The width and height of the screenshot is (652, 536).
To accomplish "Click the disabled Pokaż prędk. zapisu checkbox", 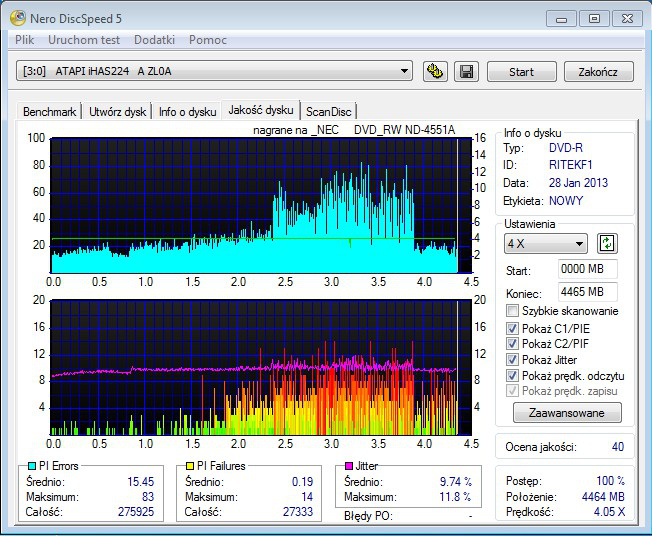I will tap(512, 391).
